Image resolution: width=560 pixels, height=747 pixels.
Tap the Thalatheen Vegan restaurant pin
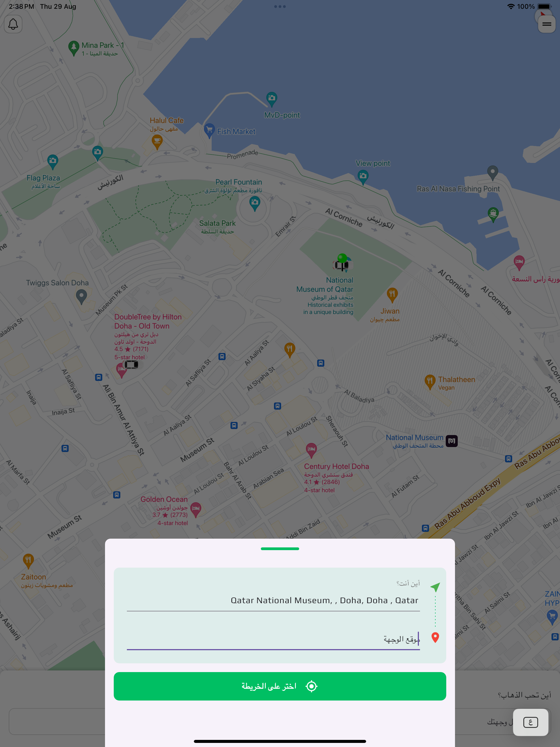pyautogui.click(x=430, y=382)
